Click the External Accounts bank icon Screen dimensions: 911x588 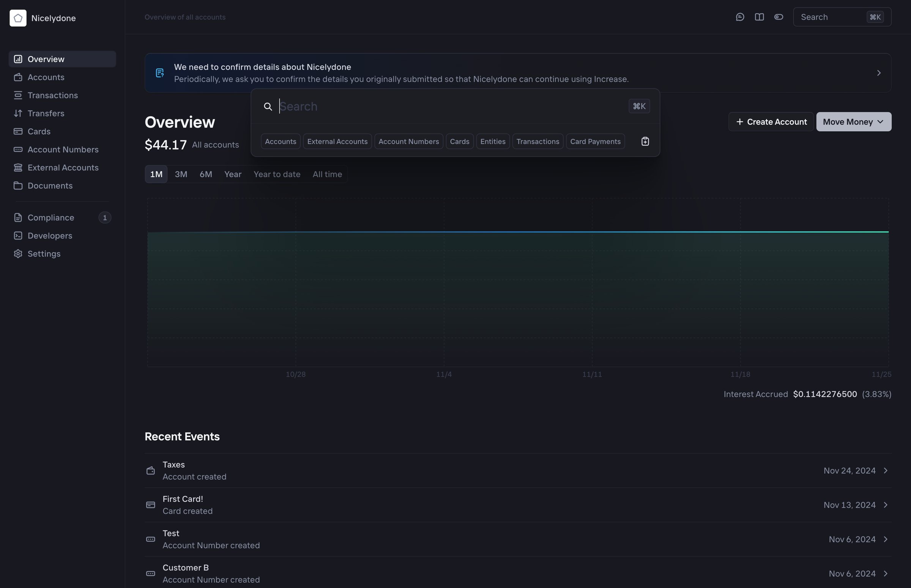pyautogui.click(x=18, y=168)
